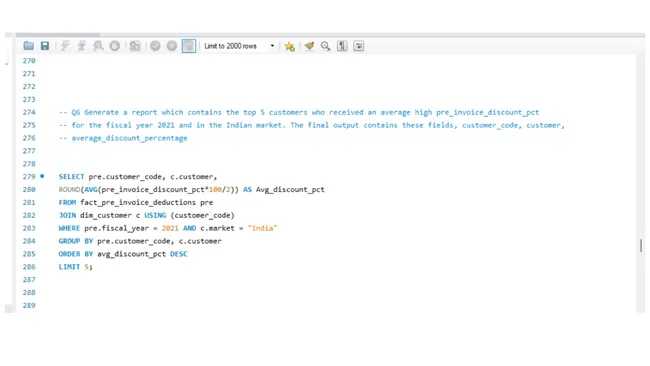Click GROUP BY keyword on line 284
Image resolution: width=650 pixels, height=366 pixels.
click(x=76, y=241)
